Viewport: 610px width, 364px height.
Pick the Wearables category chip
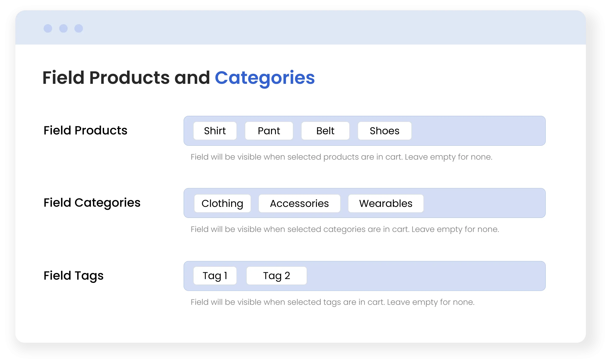click(386, 203)
